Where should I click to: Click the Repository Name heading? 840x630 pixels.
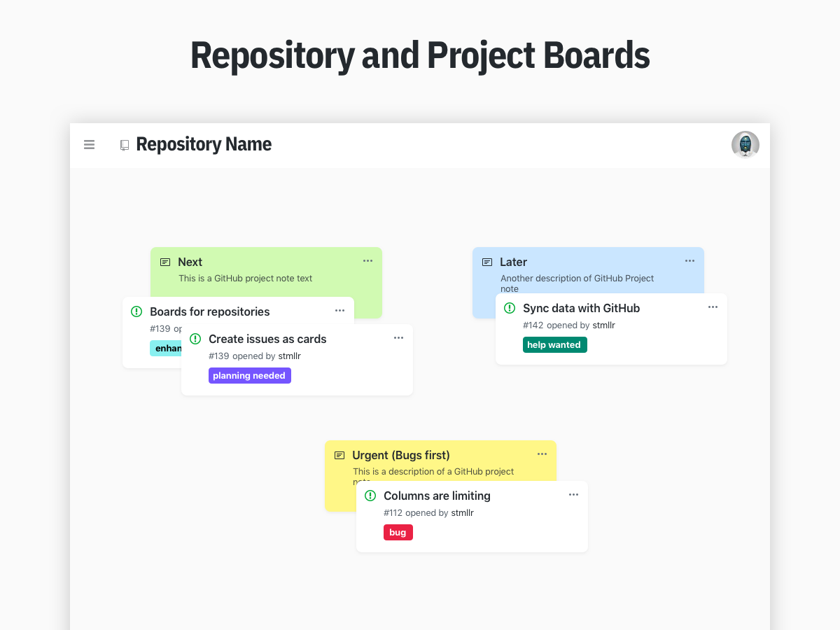(x=204, y=144)
